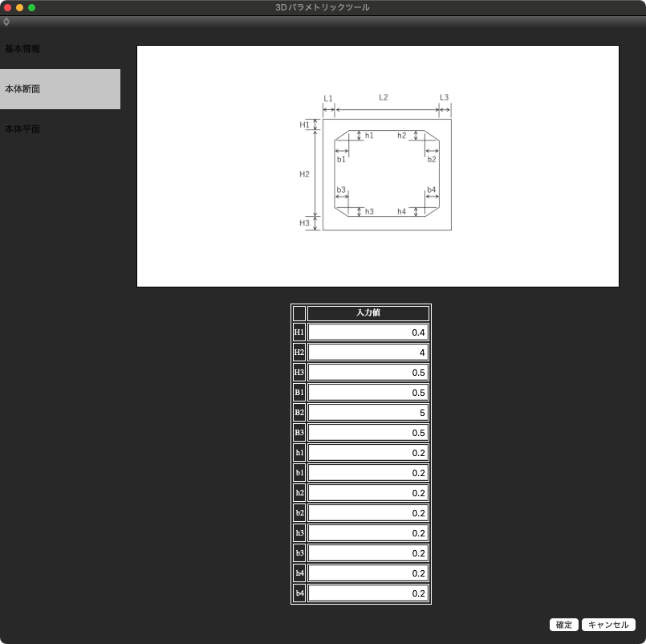Click the toolbar handle icon at top-left

tap(6, 22)
